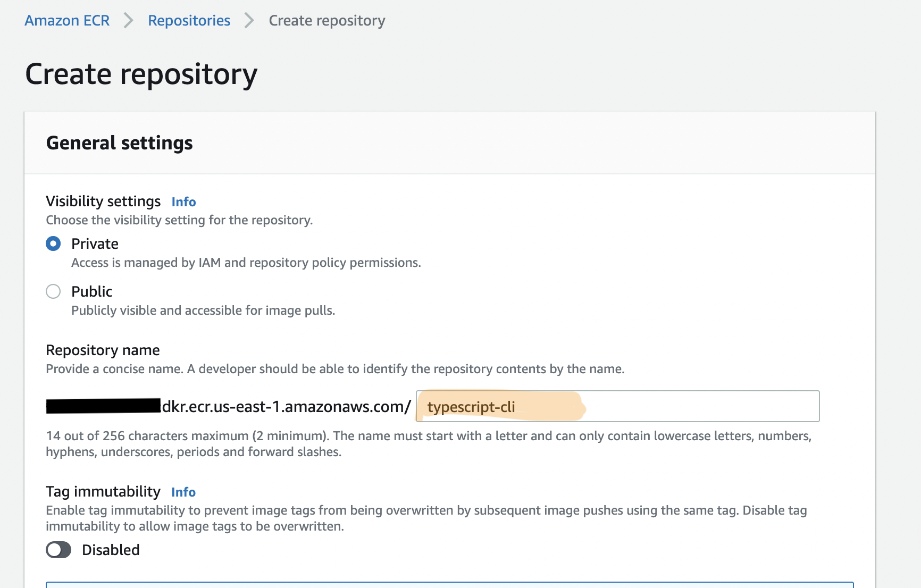The width and height of the screenshot is (921, 588).
Task: Click the repository name input field
Action: tap(617, 406)
